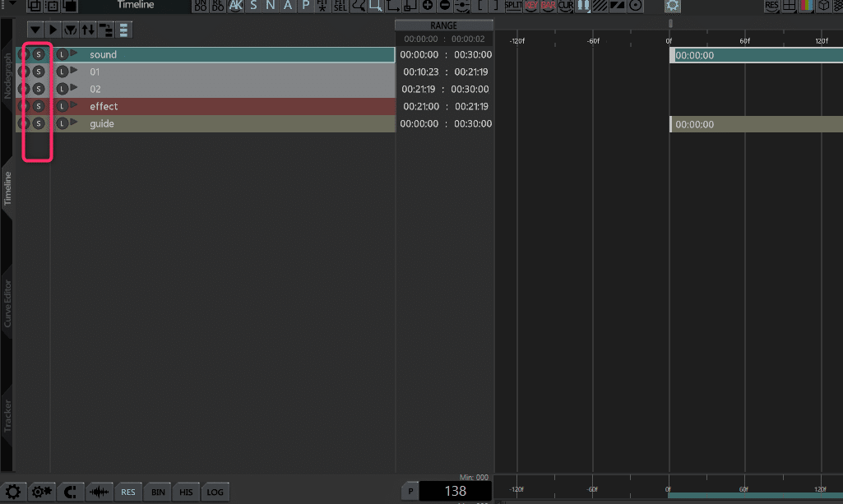
Task: Select the sound clip bar in timeline
Action: (756, 55)
